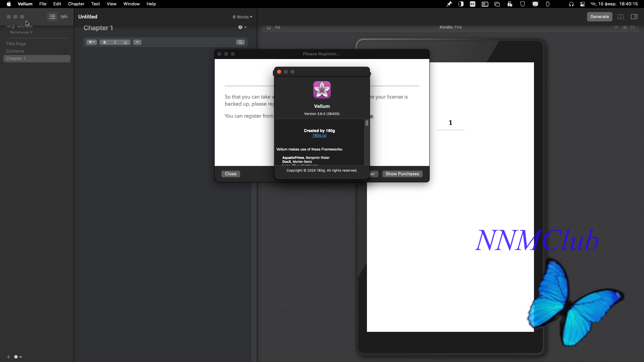Click the headphones menu bar icon
The width and height of the screenshot is (644, 362).
point(571,4)
